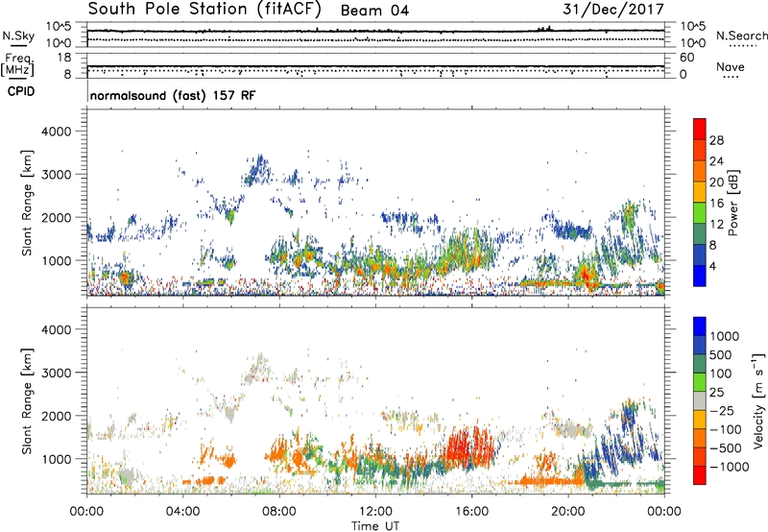Click 'Slant Range [km]' label of velocity panel
Viewport: 768px width, 532px height.
tap(27, 400)
